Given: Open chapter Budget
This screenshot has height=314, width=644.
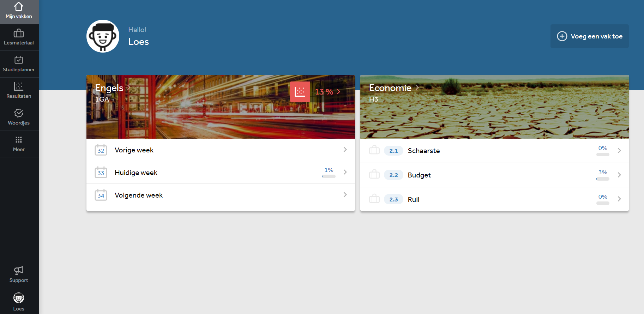Looking at the screenshot, I should click(494, 175).
